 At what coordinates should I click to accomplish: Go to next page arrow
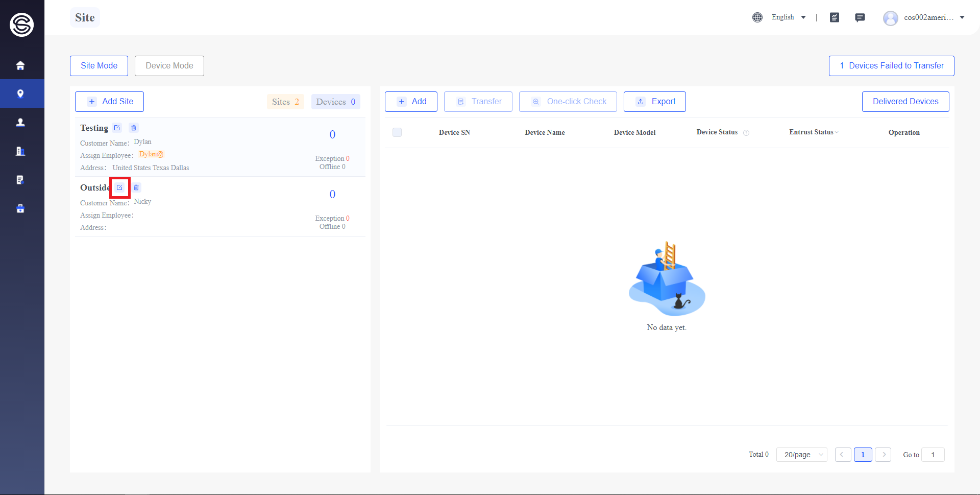tap(883, 455)
